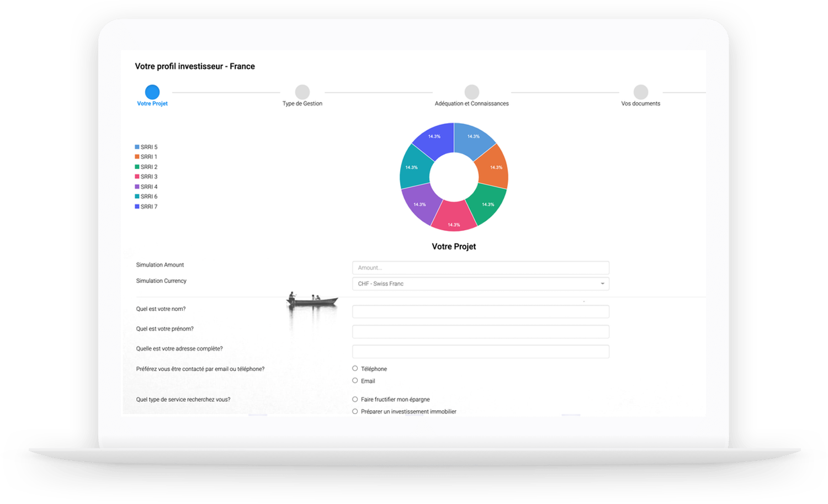Choose Faire fructifier mon épargne option
This screenshot has height=504, width=828.
click(355, 399)
